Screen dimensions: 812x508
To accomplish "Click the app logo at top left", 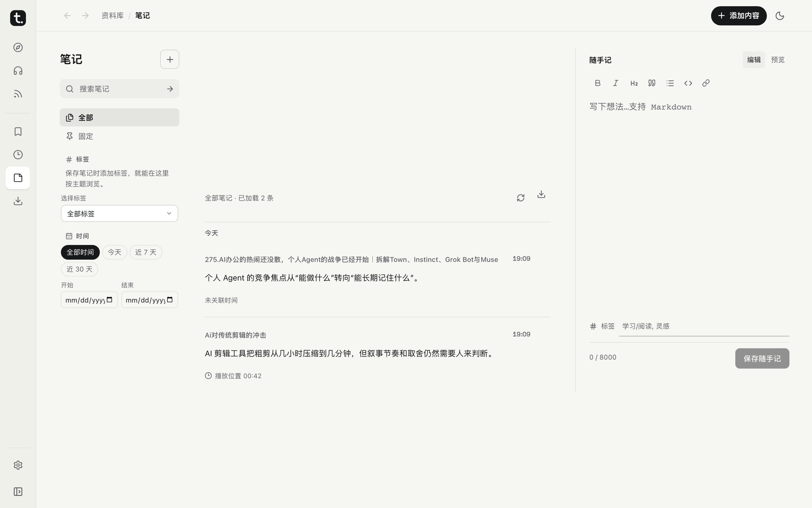I will click(18, 18).
